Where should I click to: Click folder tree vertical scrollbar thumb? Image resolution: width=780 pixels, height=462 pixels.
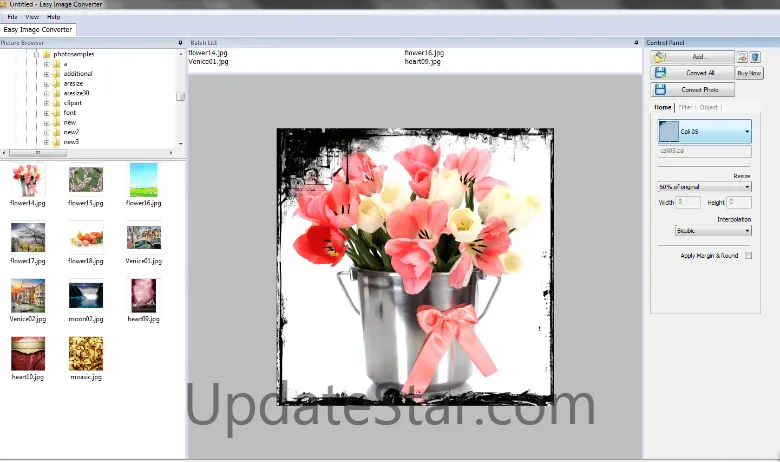[x=181, y=96]
